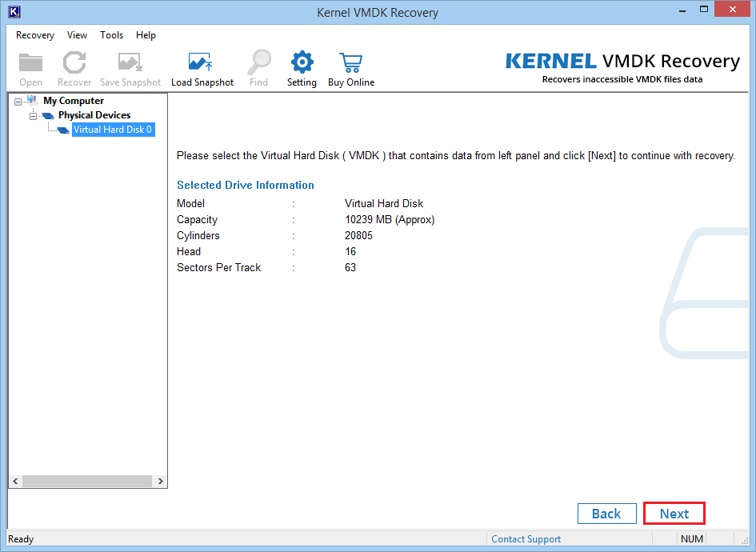756x552 pixels.
Task: Click the Open folder toolbar icon
Action: pyautogui.click(x=31, y=62)
